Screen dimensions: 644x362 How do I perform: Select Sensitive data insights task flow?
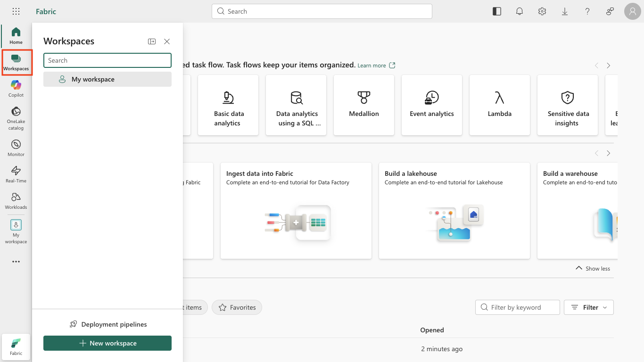click(x=568, y=105)
